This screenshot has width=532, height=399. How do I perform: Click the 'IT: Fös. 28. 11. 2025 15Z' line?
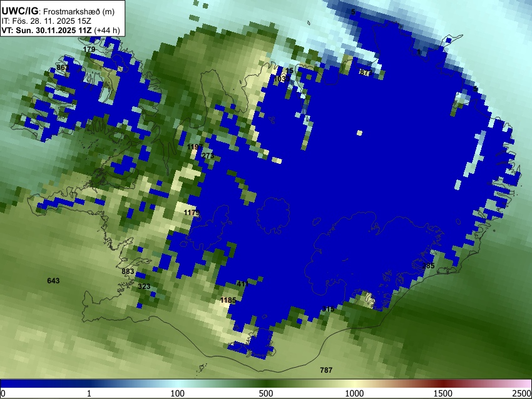pos(46,21)
